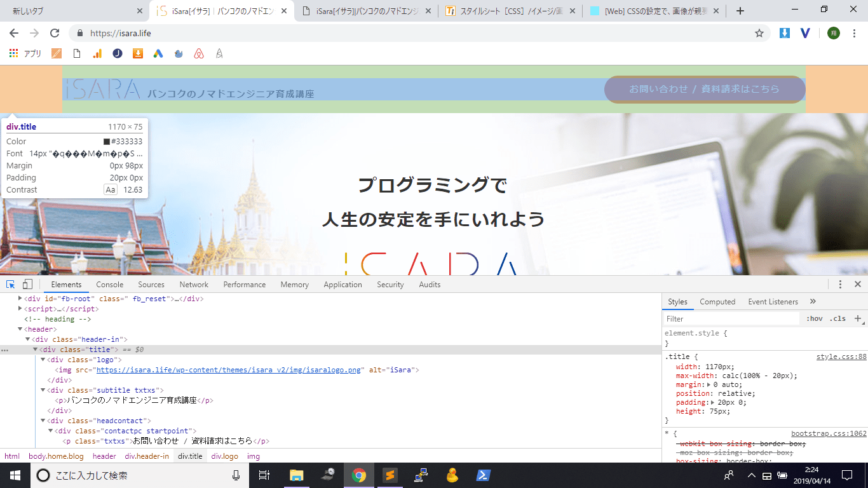Open the bootstrap.css:1062 source link

(829, 433)
